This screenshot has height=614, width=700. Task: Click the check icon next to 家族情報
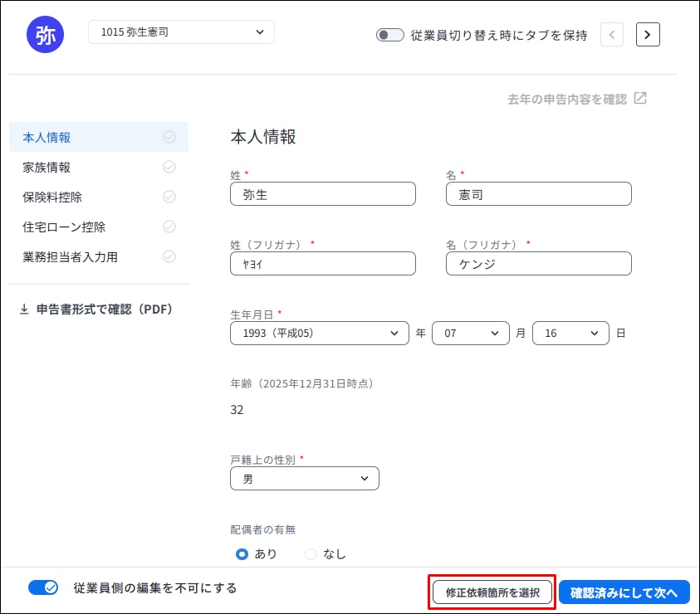point(169,167)
